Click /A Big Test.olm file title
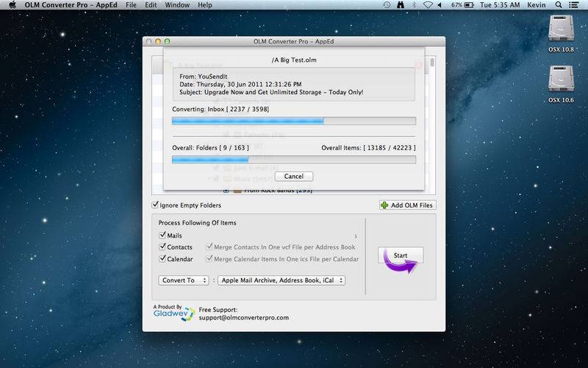This screenshot has width=588, height=368. tap(293, 60)
